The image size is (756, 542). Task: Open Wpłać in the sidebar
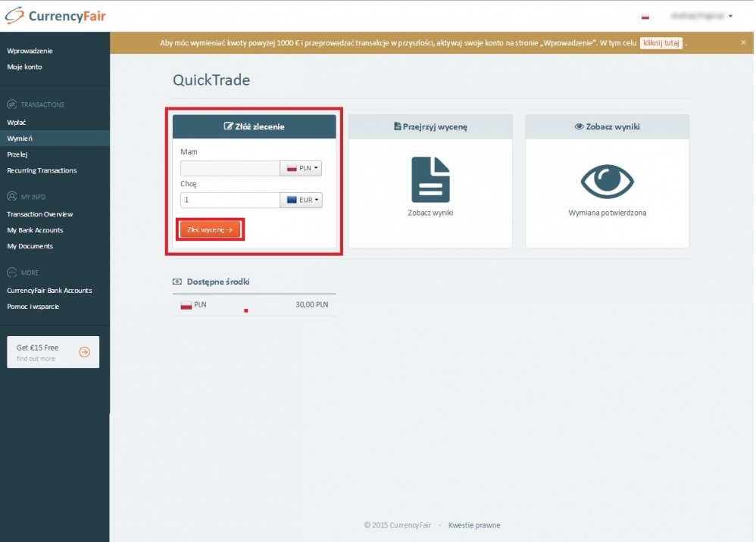coord(17,122)
